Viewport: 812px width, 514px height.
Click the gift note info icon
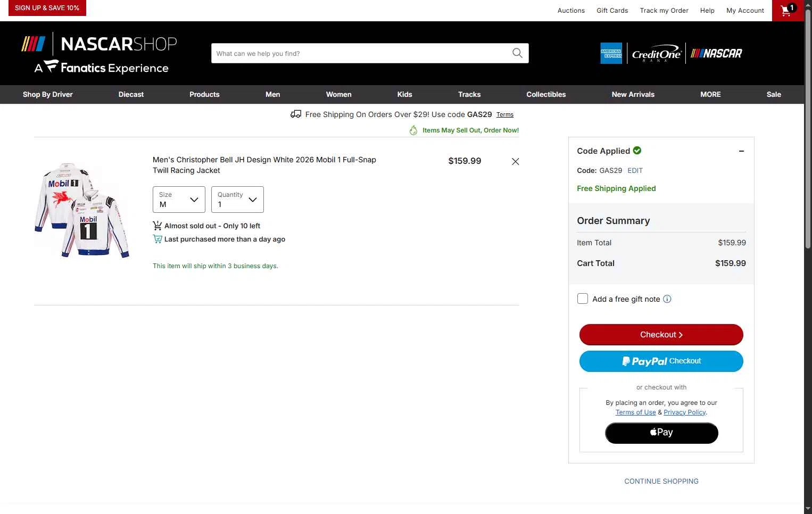[667, 299]
